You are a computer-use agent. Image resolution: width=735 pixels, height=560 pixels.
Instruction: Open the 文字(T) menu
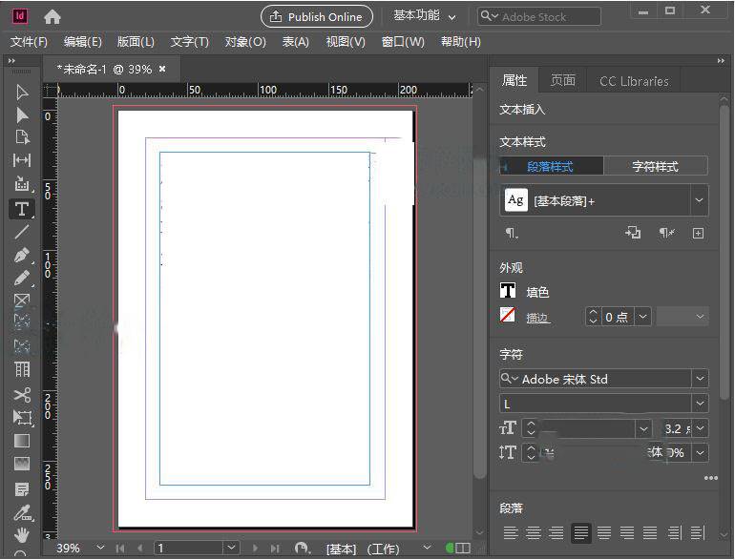coord(189,42)
